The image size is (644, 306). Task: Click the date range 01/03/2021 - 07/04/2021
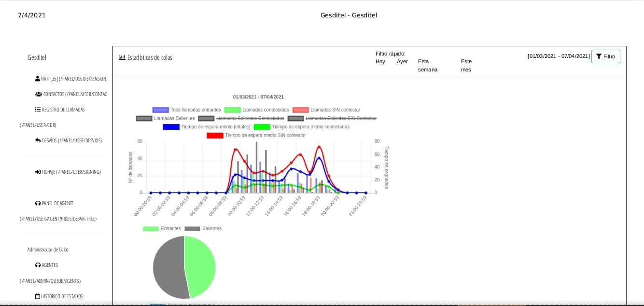pos(559,56)
